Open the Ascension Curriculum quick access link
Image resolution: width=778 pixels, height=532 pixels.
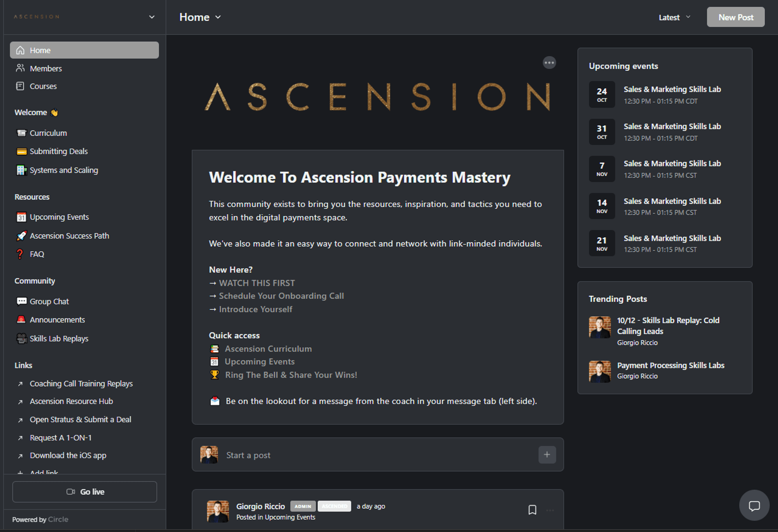click(x=268, y=349)
